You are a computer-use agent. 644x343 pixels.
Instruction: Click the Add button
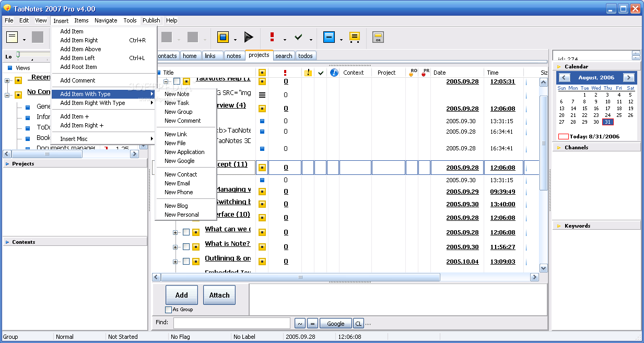(182, 295)
